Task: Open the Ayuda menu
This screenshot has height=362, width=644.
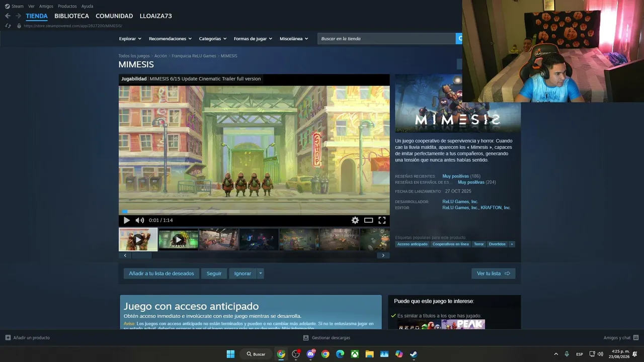Action: pos(87,6)
